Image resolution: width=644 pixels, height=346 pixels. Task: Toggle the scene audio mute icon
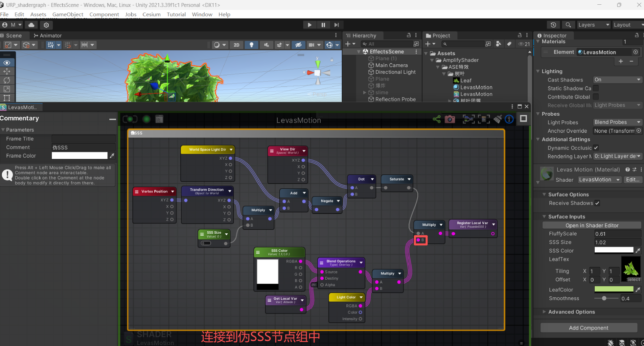(266, 45)
